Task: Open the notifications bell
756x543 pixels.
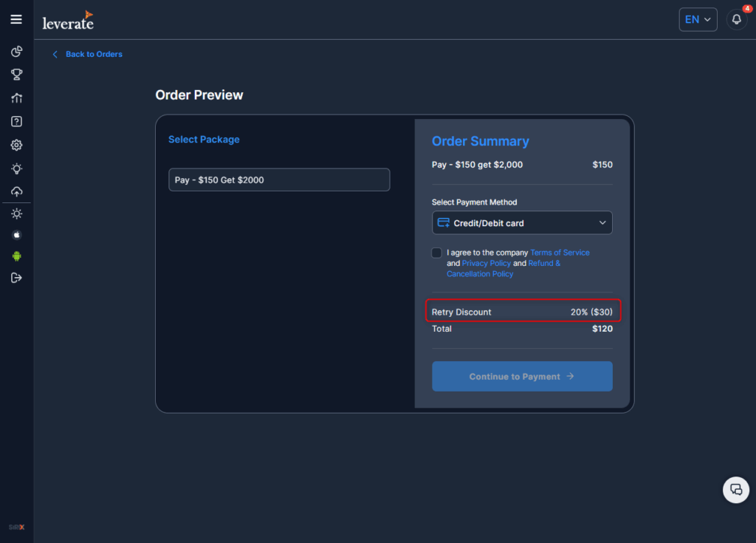Action: coord(736,20)
